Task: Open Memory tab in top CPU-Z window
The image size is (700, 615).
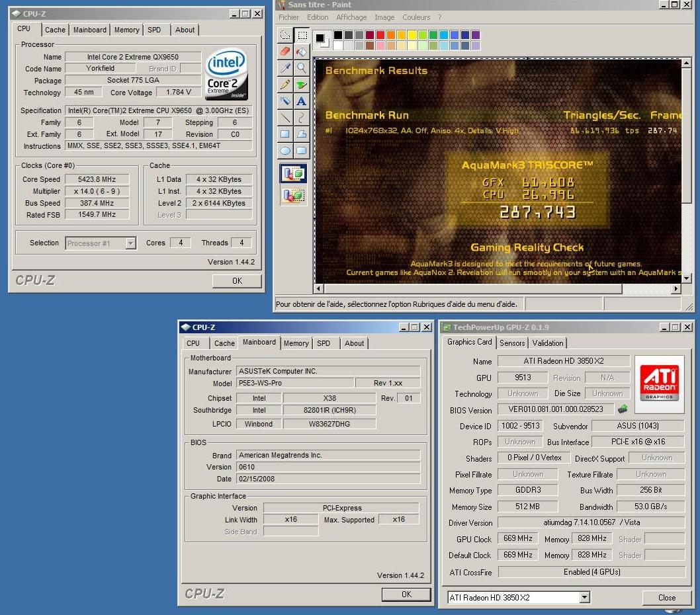Action: (x=127, y=30)
